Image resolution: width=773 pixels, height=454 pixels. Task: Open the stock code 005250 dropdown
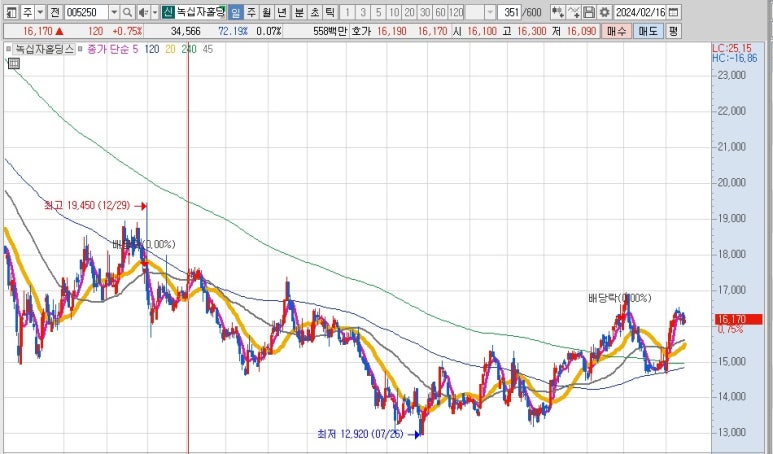(x=114, y=12)
